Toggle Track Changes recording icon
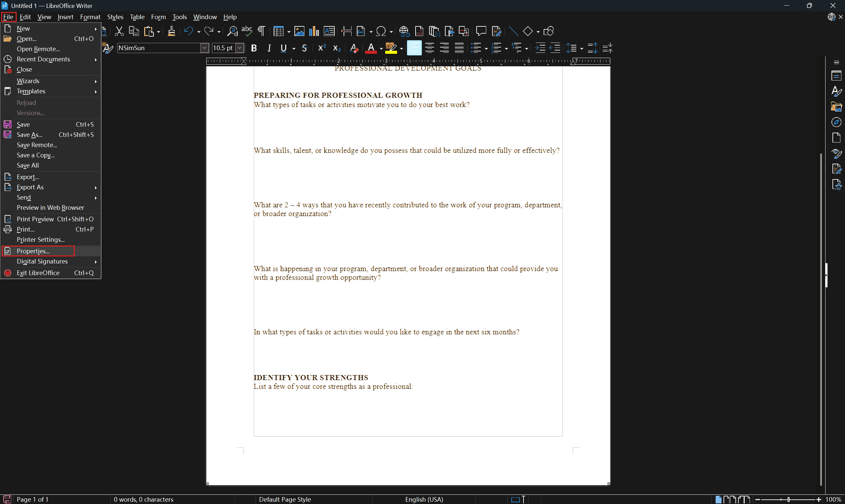The image size is (845, 504). (x=496, y=31)
